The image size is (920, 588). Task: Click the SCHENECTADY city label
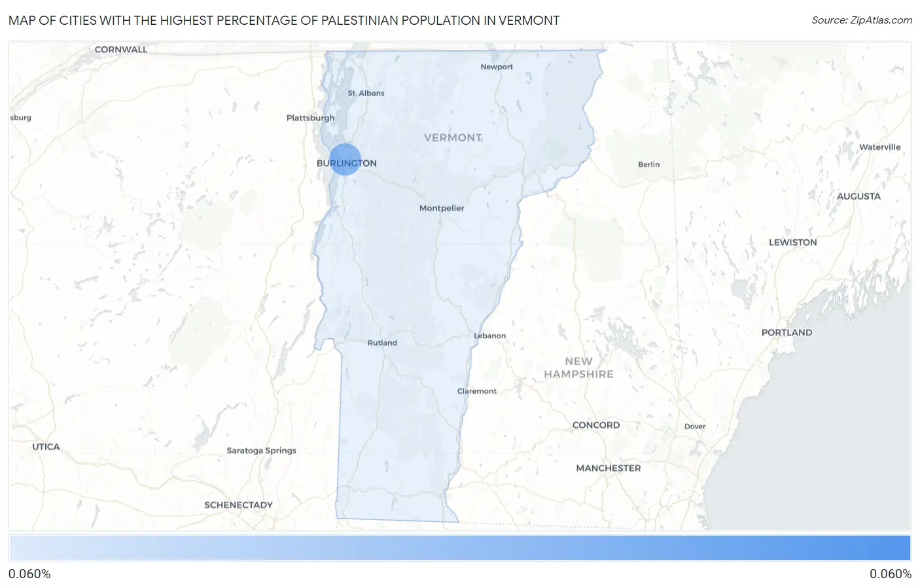[238, 505]
